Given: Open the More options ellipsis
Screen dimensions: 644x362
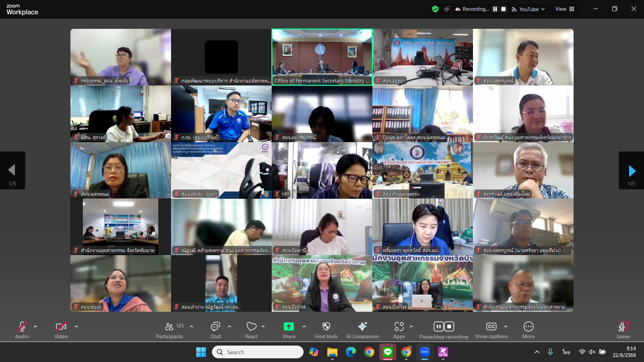Looking at the screenshot, I should 528,327.
